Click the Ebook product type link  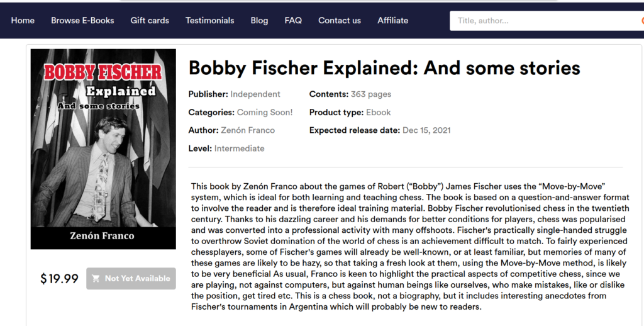pyautogui.click(x=379, y=113)
